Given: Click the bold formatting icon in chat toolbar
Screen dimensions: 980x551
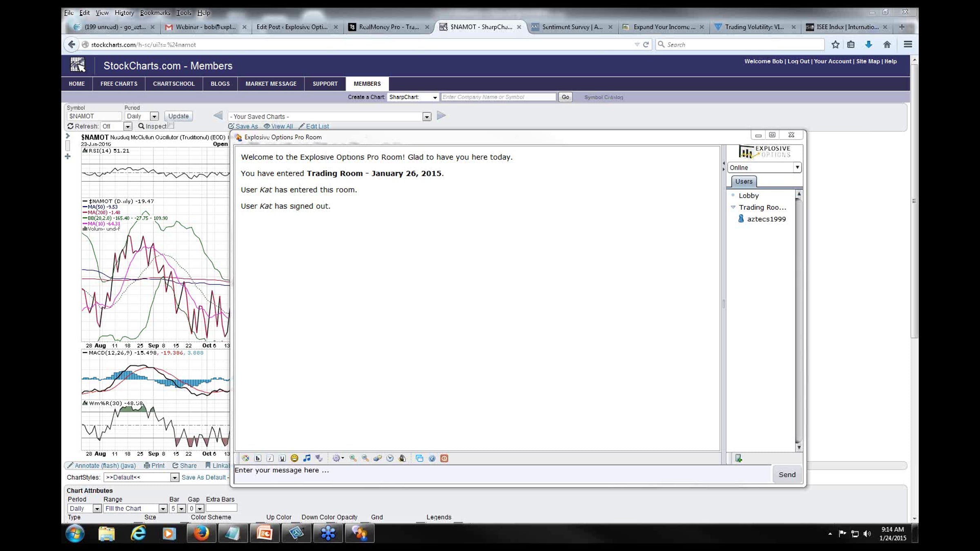Looking at the screenshot, I should (x=258, y=458).
